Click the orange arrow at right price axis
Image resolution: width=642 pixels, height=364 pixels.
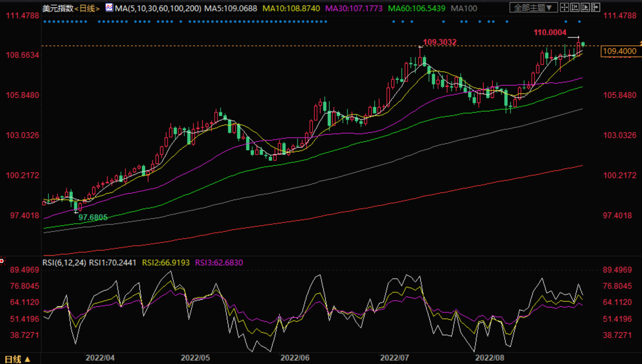point(640,43)
